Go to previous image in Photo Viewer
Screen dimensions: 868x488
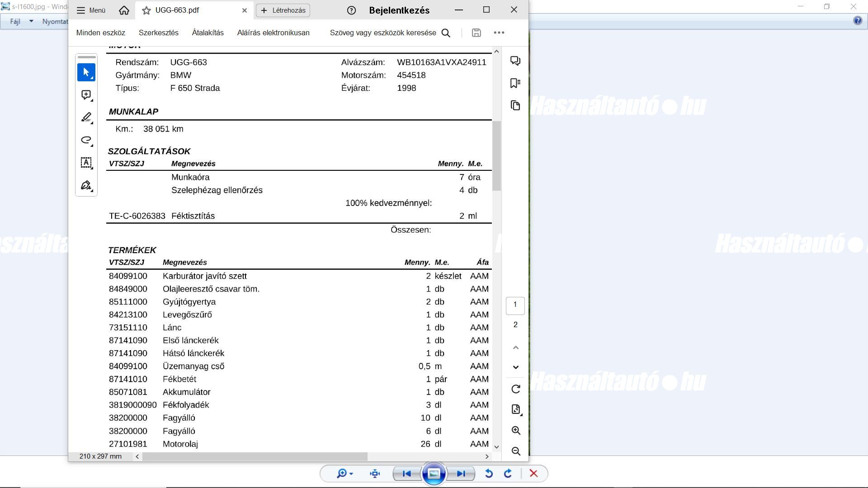click(x=406, y=474)
